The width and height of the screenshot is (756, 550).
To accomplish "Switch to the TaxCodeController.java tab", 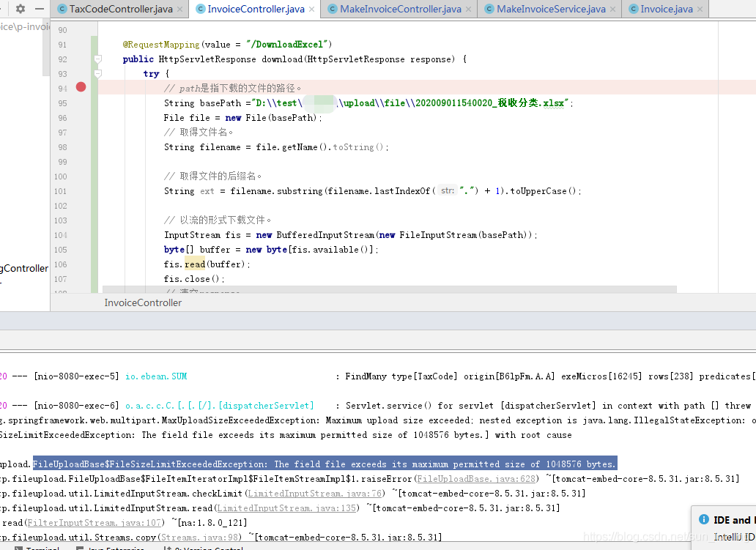I will click(x=121, y=10).
